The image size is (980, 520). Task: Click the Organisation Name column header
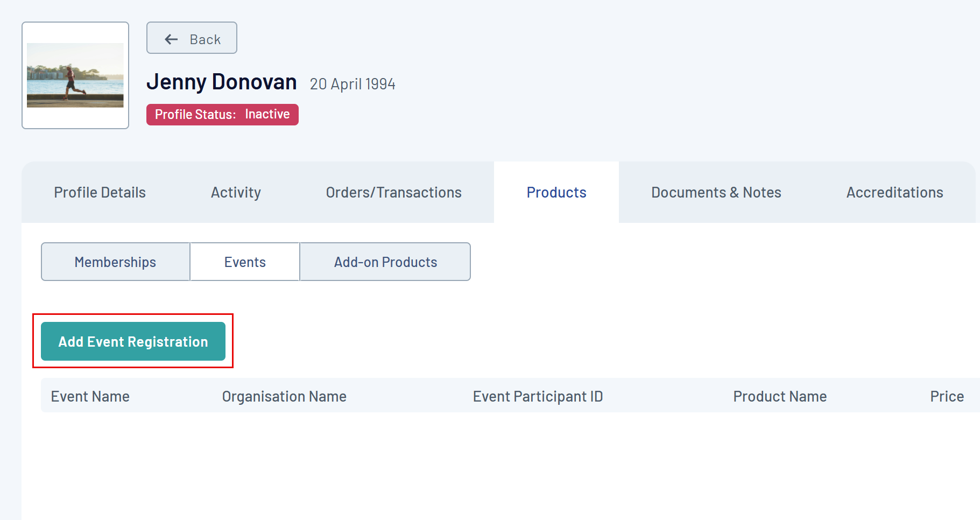click(284, 397)
